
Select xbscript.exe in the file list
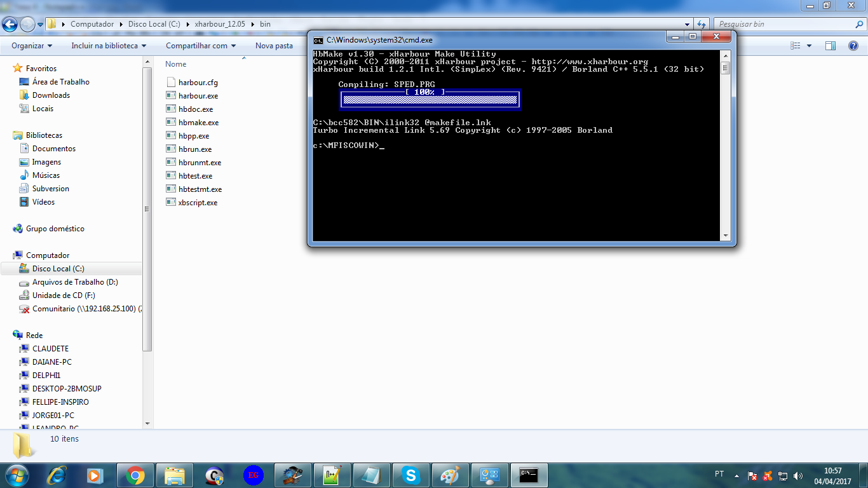198,203
